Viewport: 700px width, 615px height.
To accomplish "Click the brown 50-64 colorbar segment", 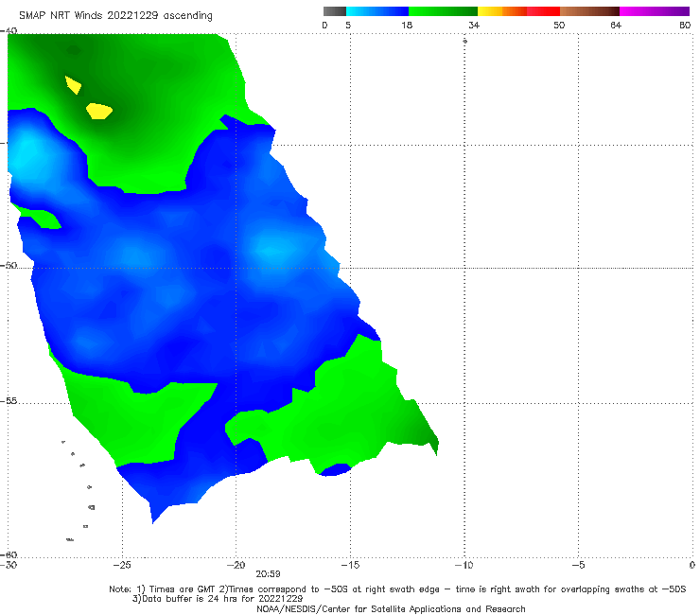I will point(589,11).
